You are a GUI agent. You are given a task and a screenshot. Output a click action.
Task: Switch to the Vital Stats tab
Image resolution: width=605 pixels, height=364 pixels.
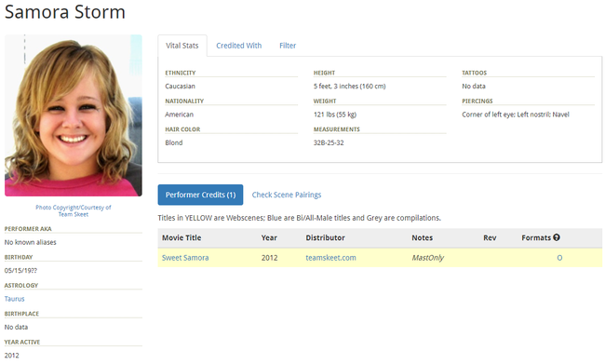click(x=182, y=46)
